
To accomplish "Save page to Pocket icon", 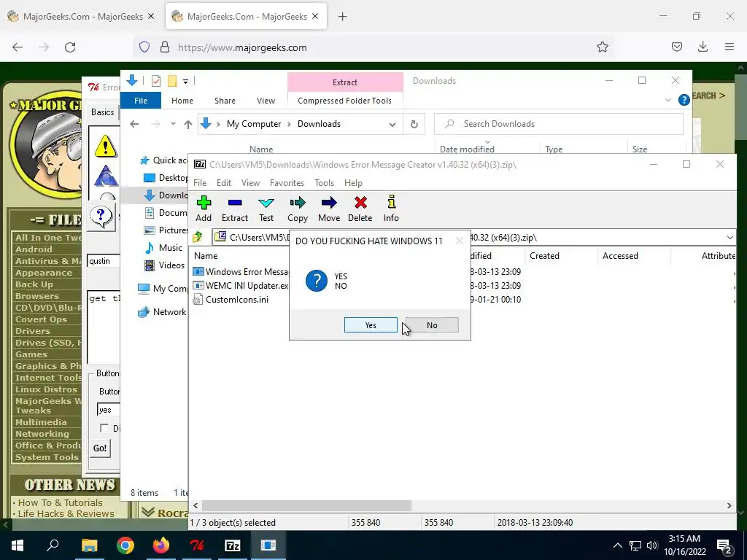I will 676,47.
